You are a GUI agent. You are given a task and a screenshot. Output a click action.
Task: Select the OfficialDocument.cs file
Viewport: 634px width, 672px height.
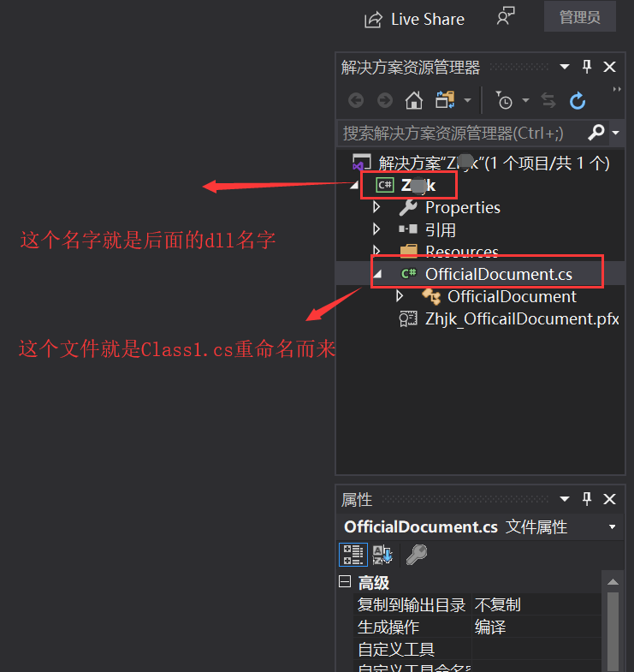click(498, 274)
